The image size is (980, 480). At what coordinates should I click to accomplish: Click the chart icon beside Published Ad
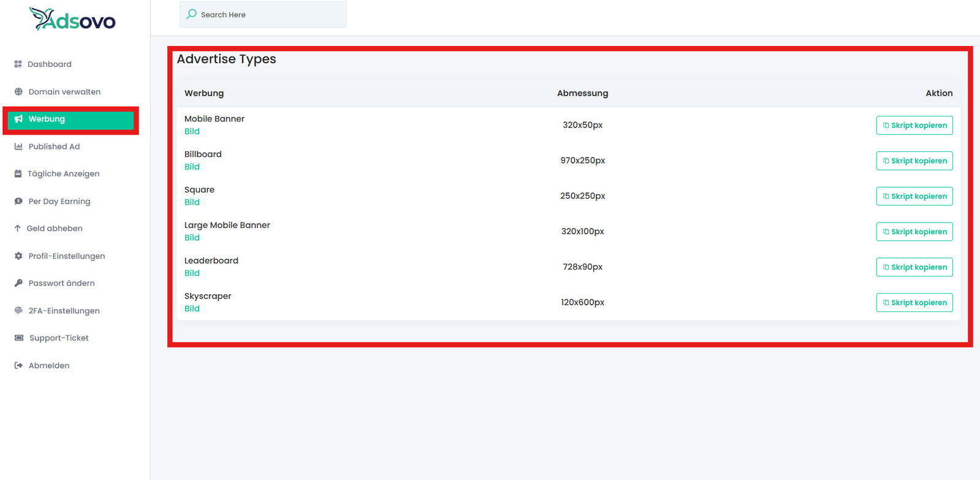18,147
